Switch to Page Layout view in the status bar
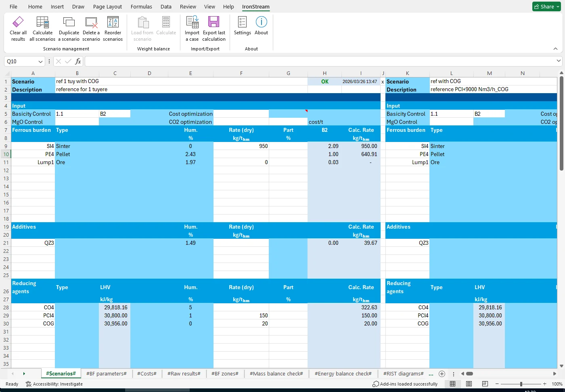The image size is (565, 392). click(469, 384)
